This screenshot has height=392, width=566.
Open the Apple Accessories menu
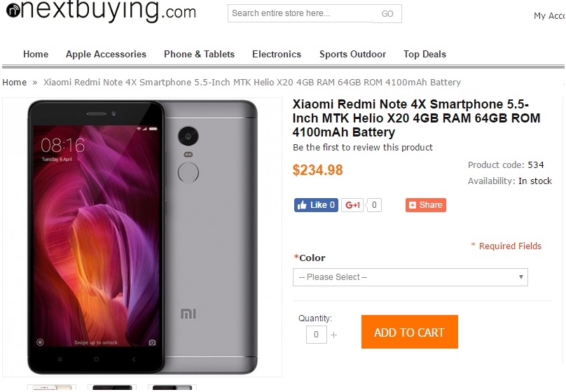pos(106,54)
